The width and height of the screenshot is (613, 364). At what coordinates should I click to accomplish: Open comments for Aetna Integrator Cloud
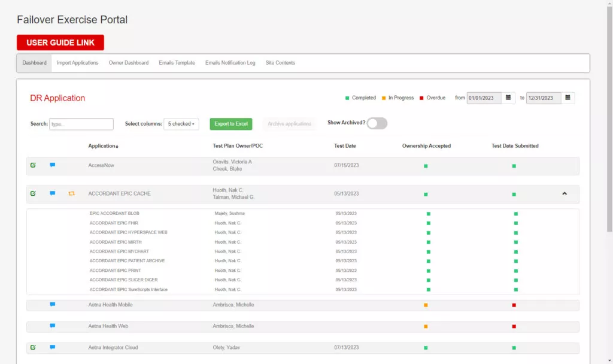53,347
